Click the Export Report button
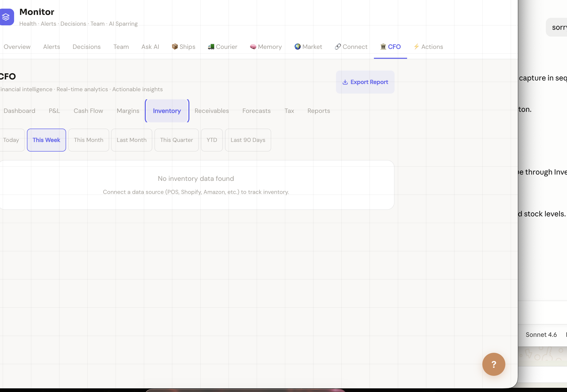This screenshot has width=567, height=392. pyautogui.click(x=365, y=82)
